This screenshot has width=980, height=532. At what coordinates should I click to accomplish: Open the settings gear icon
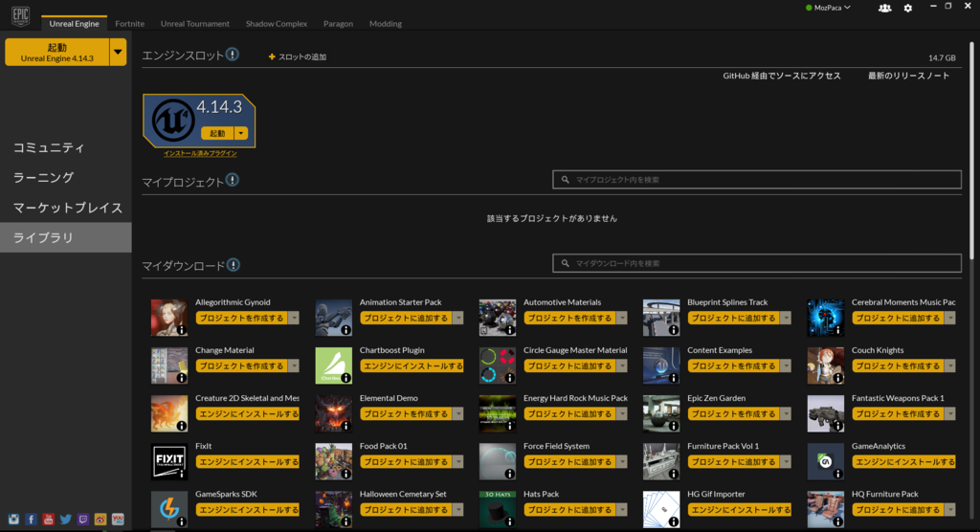[x=908, y=8]
